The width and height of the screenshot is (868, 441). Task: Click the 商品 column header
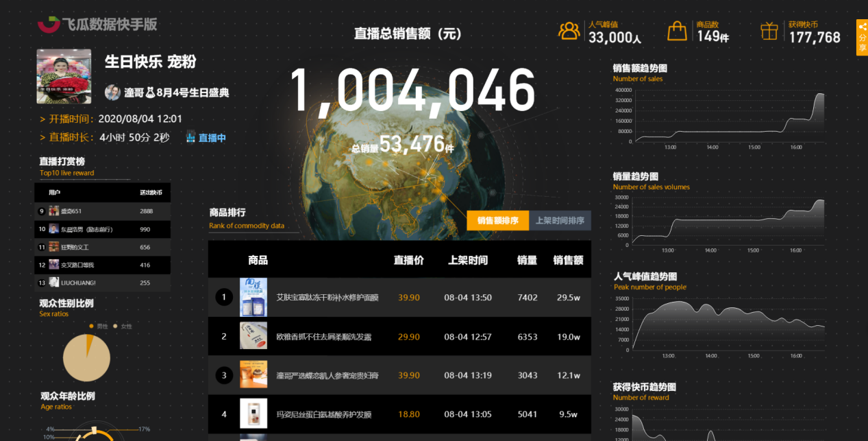(258, 260)
